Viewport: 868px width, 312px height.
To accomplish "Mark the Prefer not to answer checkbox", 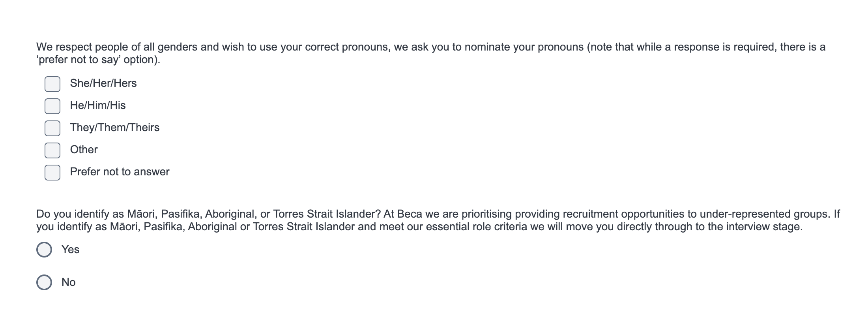I will (52, 173).
